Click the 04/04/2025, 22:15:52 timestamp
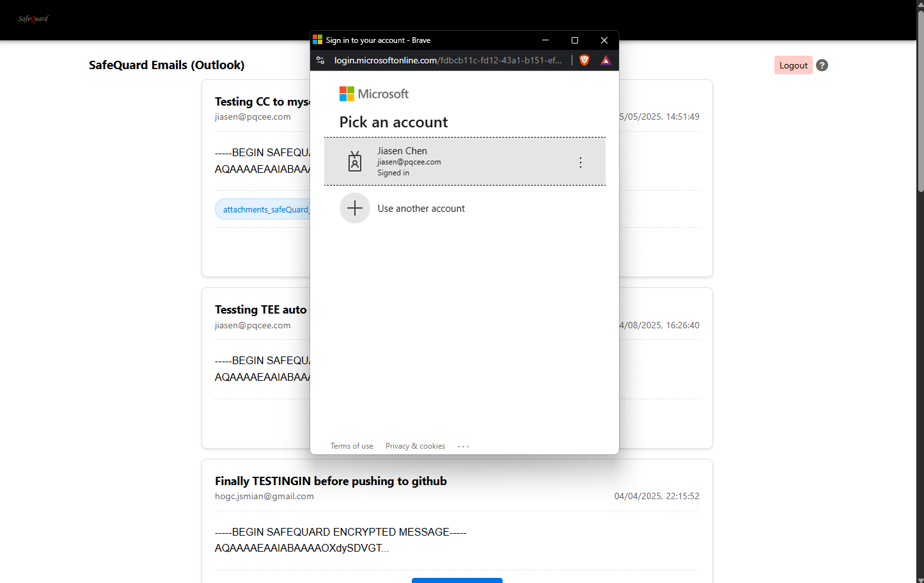This screenshot has width=924, height=583. click(x=657, y=496)
